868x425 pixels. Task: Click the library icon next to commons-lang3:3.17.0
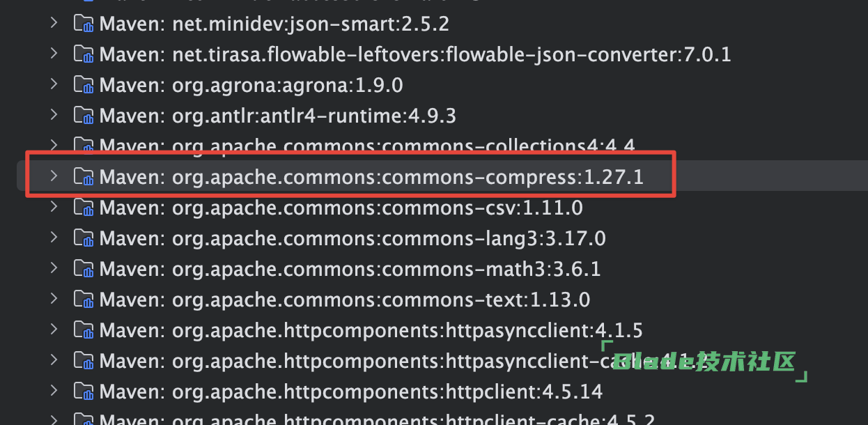click(x=84, y=238)
